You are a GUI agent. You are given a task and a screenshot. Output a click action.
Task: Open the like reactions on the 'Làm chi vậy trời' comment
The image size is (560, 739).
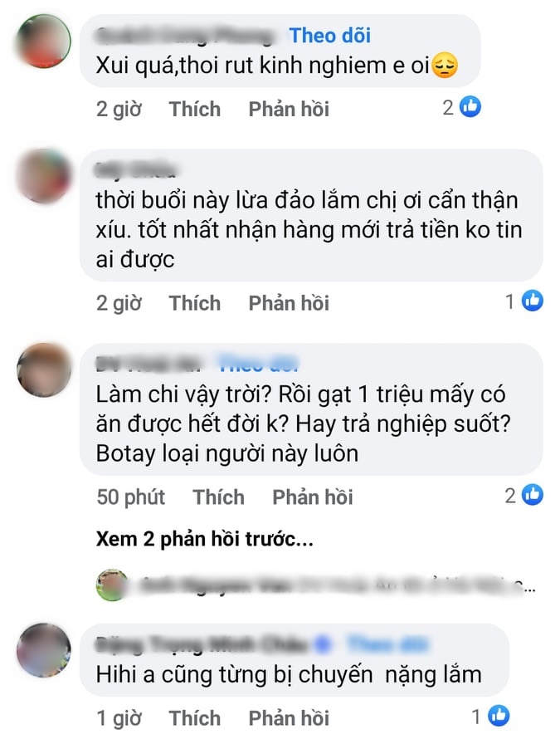pos(523,496)
